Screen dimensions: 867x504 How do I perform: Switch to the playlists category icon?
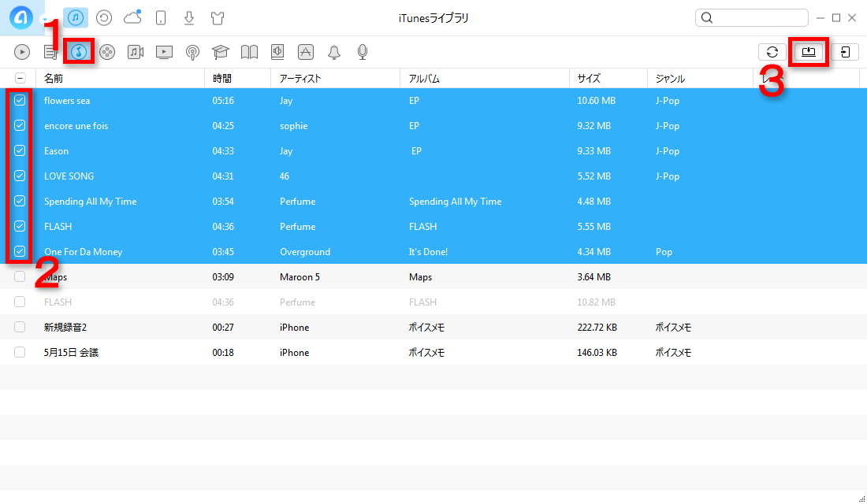(x=50, y=52)
